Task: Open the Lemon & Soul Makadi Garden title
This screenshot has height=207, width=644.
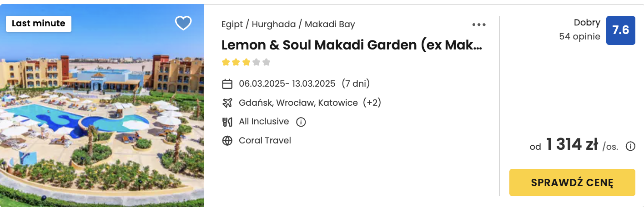Action: pyautogui.click(x=351, y=45)
